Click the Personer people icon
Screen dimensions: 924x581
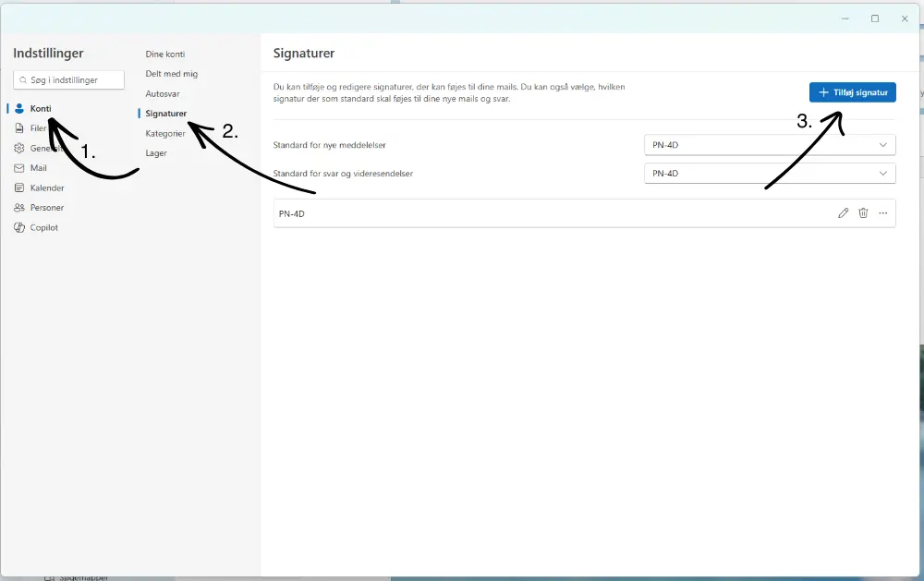(19, 208)
